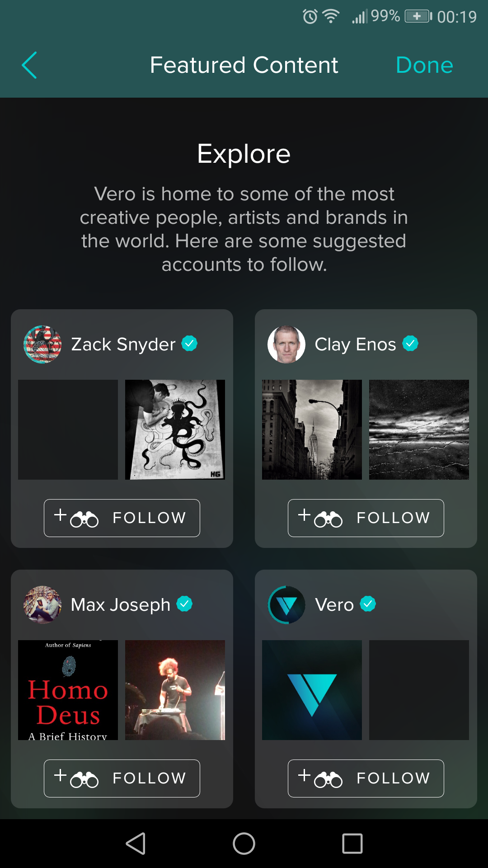
Task: Open Clay Enos's abstract landscape photo
Action: click(419, 429)
